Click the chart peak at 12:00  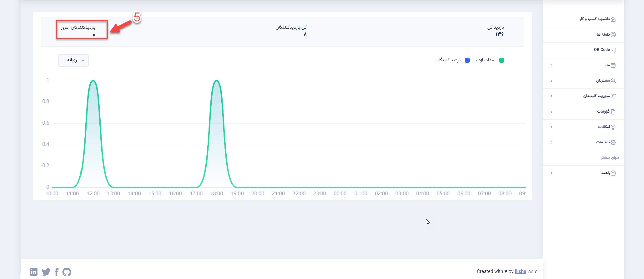point(93,81)
